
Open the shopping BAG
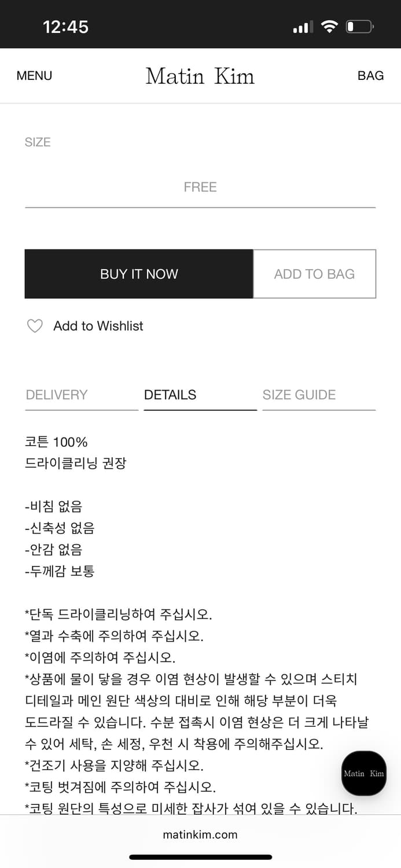coord(370,76)
